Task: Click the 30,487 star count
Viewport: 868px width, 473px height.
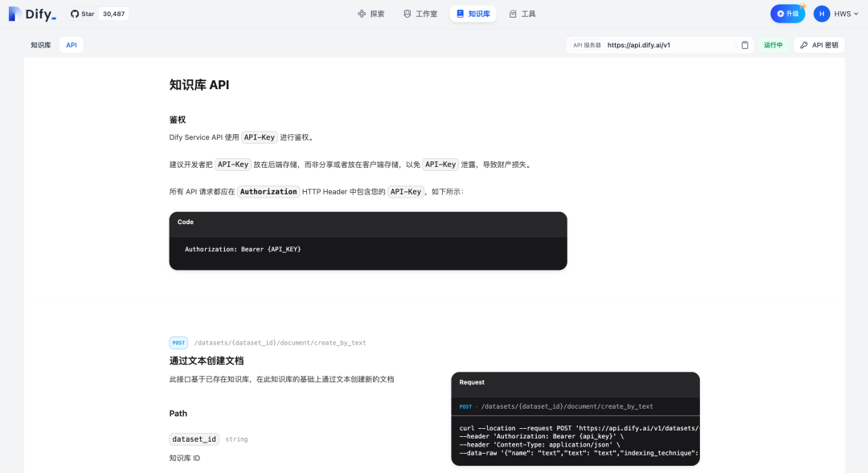Action: pyautogui.click(x=113, y=14)
